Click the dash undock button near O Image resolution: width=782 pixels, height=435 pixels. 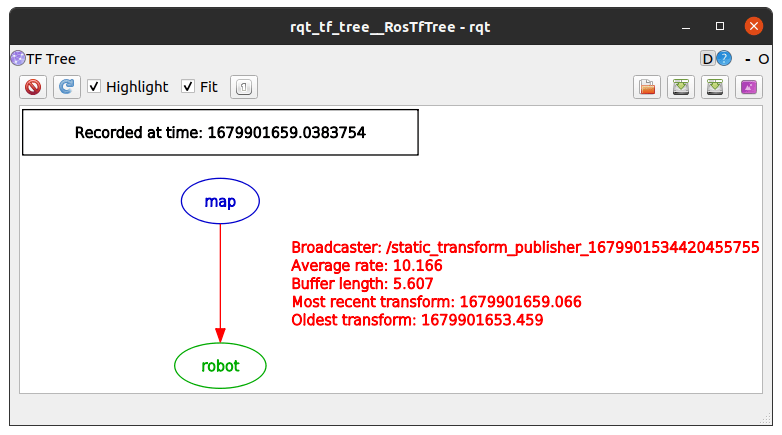point(748,59)
